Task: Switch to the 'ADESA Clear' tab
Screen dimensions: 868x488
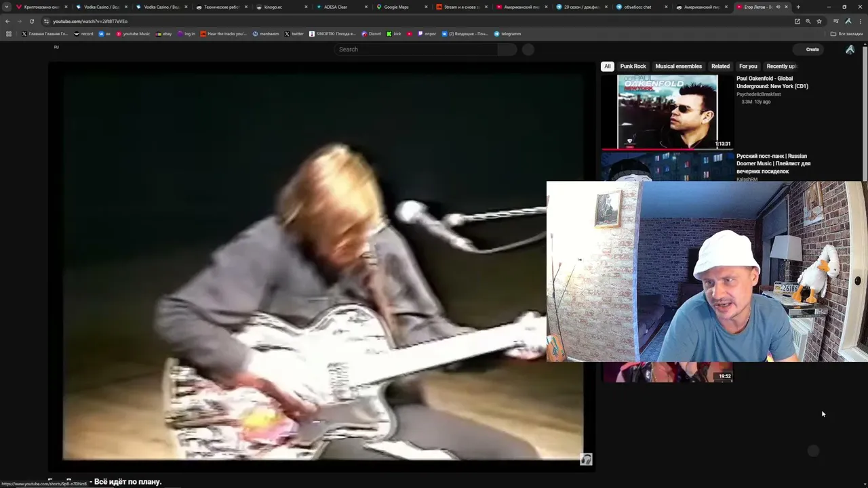Action: 341,7
